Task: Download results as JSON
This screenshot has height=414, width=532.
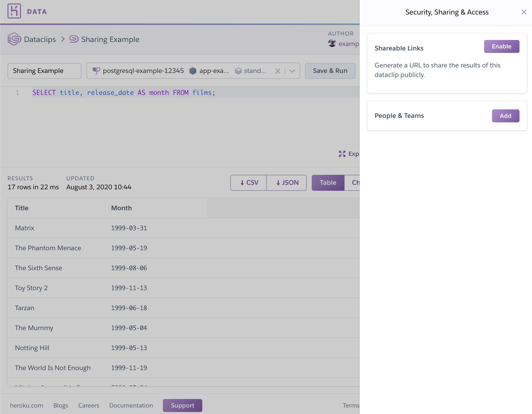Action: (286, 182)
